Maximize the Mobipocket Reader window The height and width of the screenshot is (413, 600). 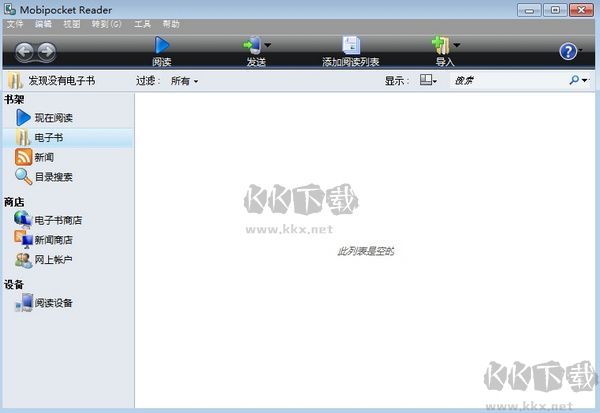555,10
